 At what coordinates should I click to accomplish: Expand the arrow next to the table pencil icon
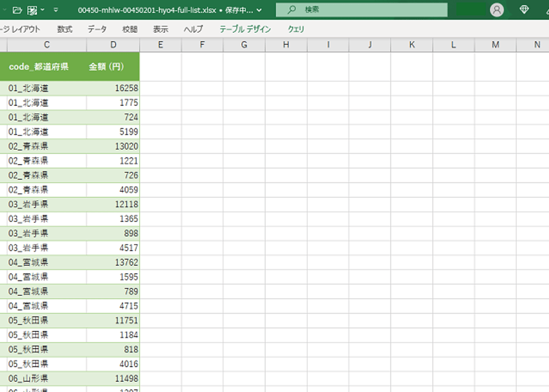coord(42,10)
